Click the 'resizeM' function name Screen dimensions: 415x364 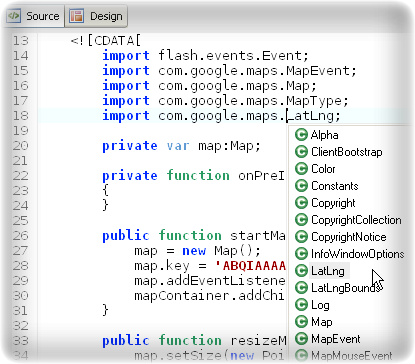[258, 340]
